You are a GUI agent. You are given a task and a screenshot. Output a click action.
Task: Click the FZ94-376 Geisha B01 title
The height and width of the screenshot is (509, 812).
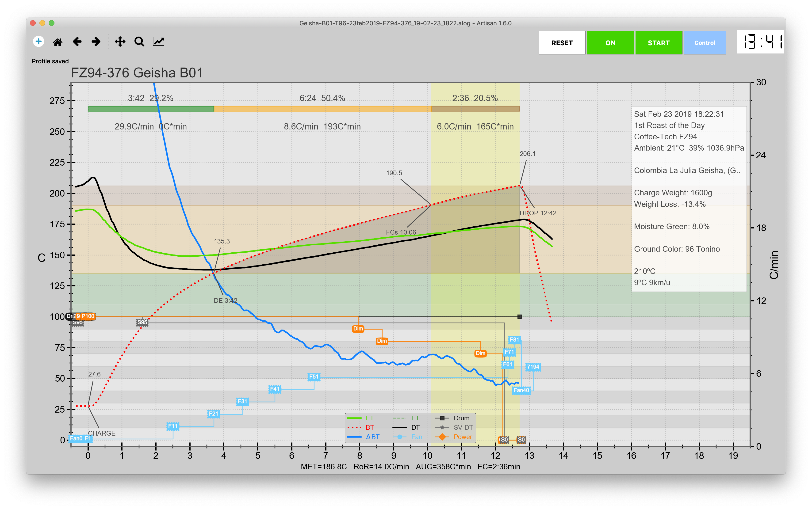[137, 73]
